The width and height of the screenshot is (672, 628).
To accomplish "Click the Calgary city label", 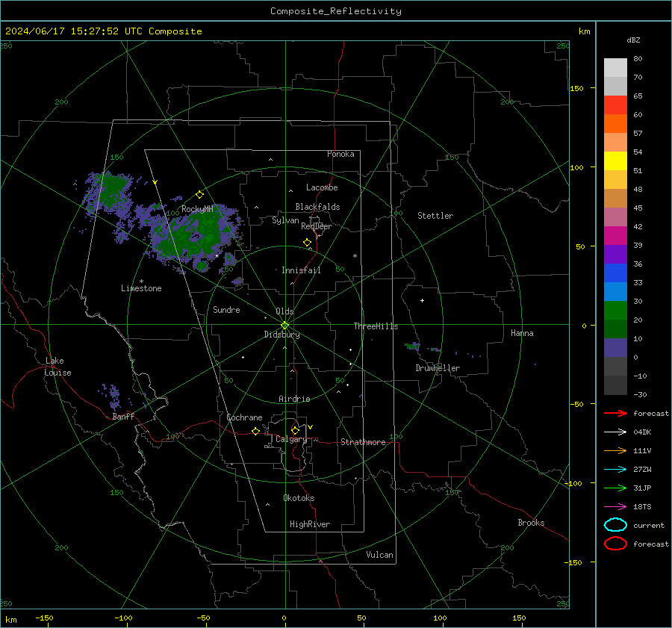I will click(291, 439).
